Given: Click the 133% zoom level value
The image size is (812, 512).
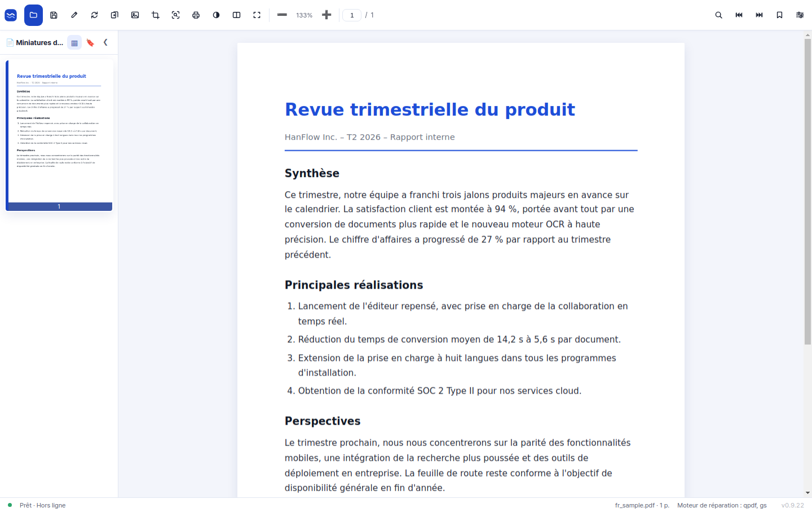Looking at the screenshot, I should [304, 15].
